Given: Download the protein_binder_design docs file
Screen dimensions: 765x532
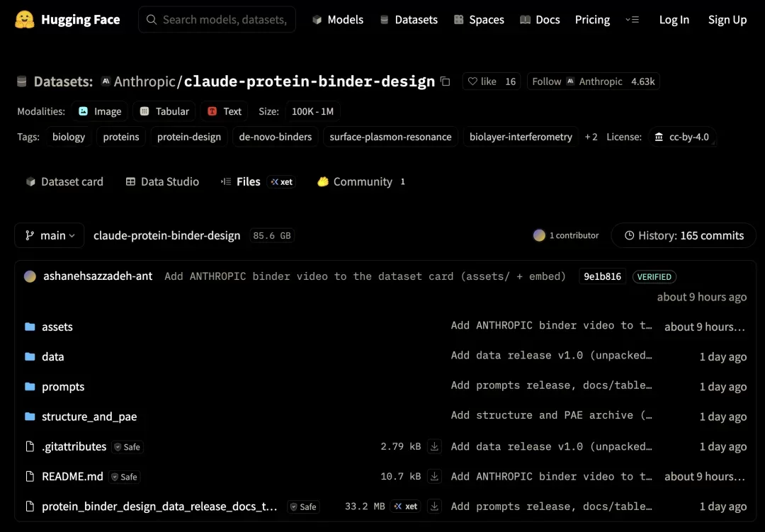Looking at the screenshot, I should click(434, 506).
